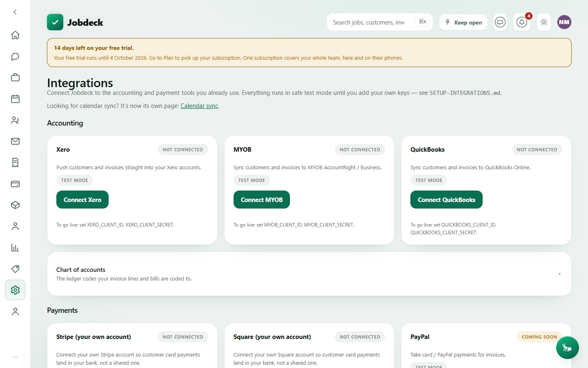Image resolution: width=588 pixels, height=368 pixels.
Task: Open the invoice document sidebar icon
Action: 15,163
